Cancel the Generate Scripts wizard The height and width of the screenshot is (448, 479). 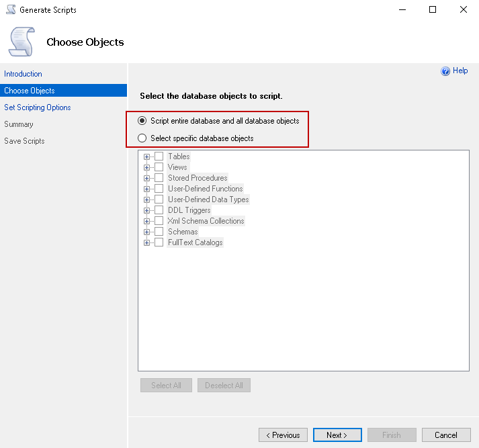pyautogui.click(x=446, y=435)
